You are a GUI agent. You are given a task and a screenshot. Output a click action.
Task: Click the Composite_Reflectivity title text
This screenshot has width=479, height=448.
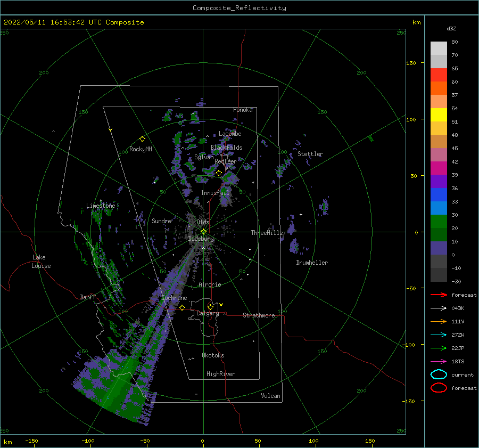point(239,8)
